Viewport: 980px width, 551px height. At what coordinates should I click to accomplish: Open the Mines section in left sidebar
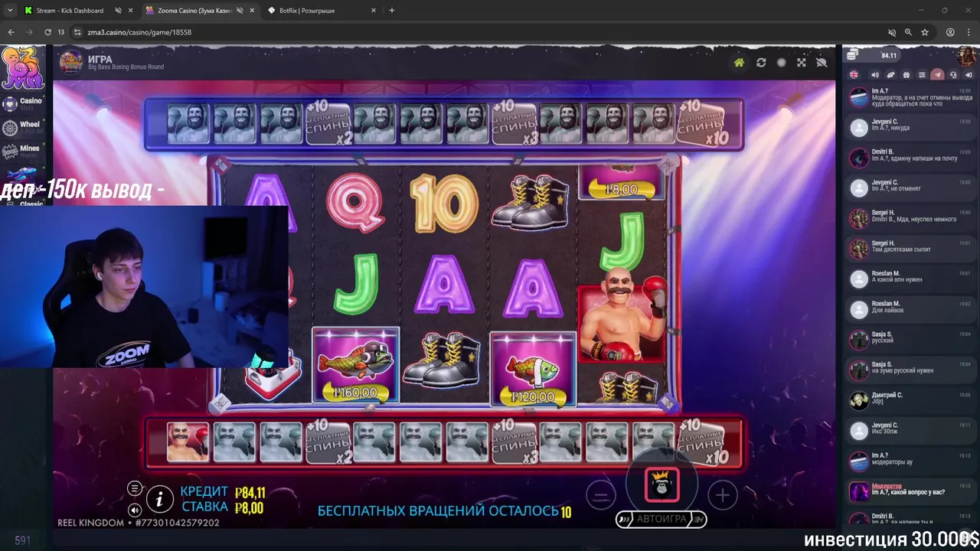tap(22, 150)
